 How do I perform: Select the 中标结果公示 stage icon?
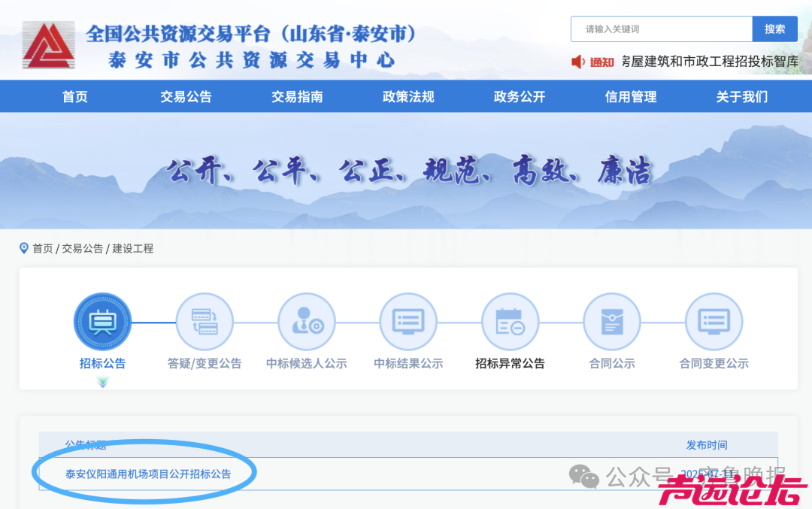tap(408, 320)
